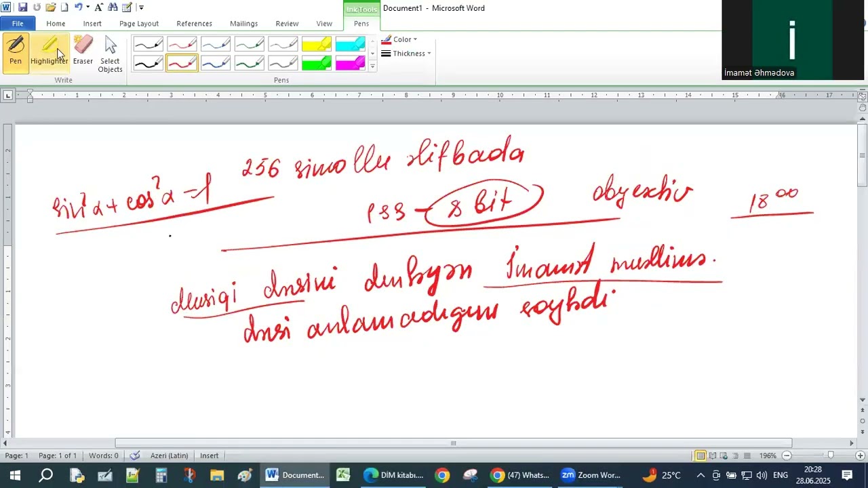Change language via Azeri (Latin)

[169, 455]
